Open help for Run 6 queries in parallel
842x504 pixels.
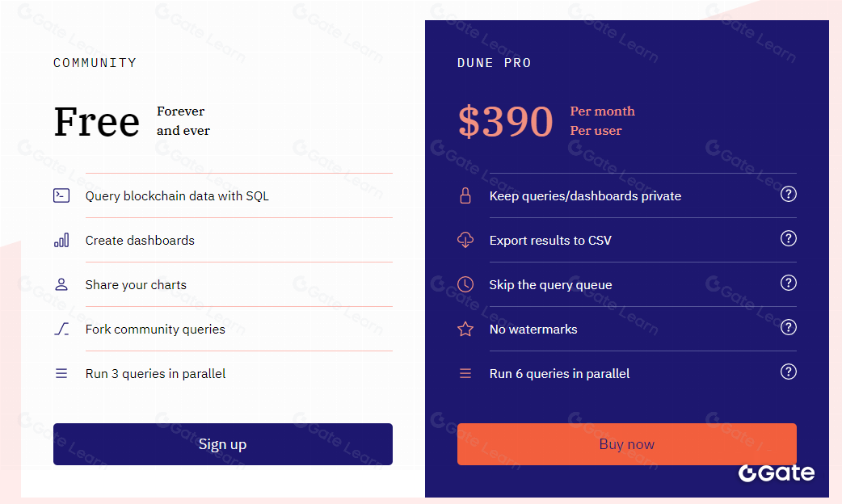(789, 372)
